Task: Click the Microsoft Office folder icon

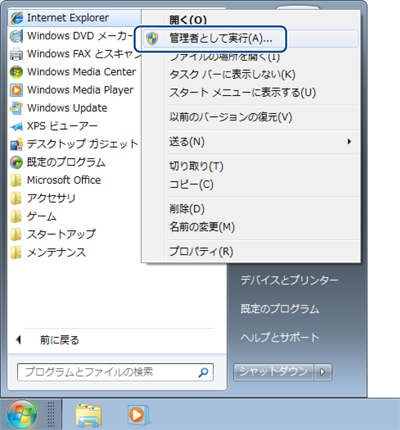Action: point(16,180)
